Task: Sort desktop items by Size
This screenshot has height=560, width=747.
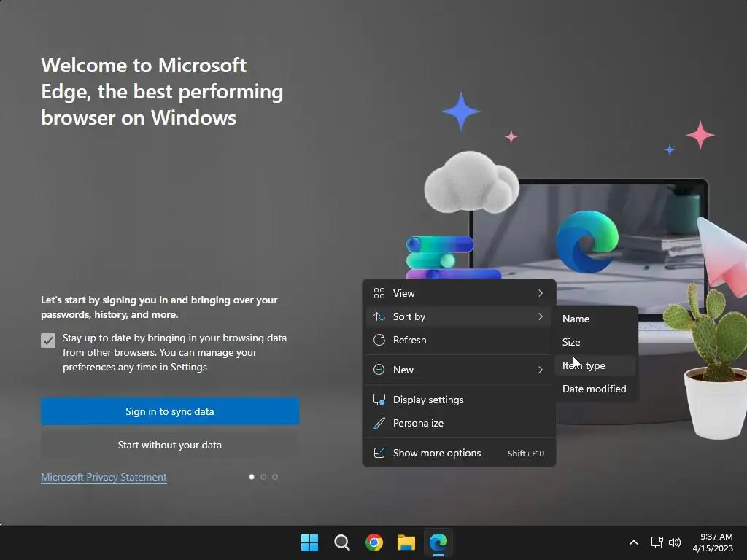Action: [x=596, y=343]
